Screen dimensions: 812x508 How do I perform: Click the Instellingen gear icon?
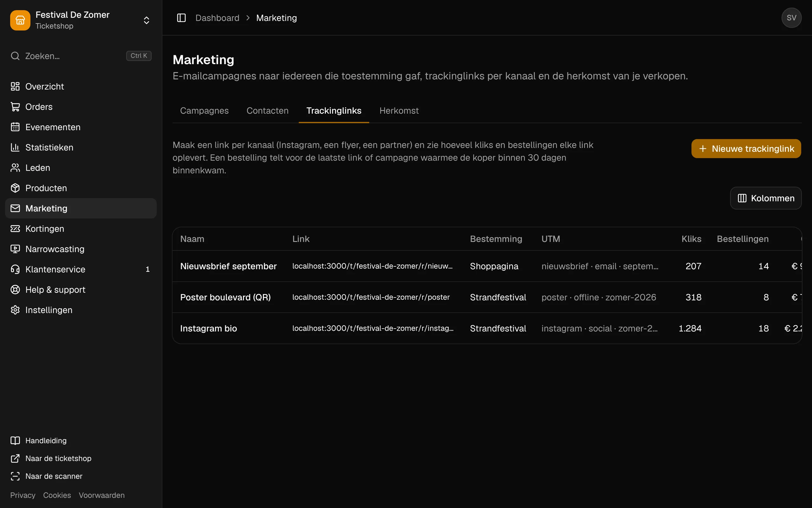pyautogui.click(x=15, y=310)
